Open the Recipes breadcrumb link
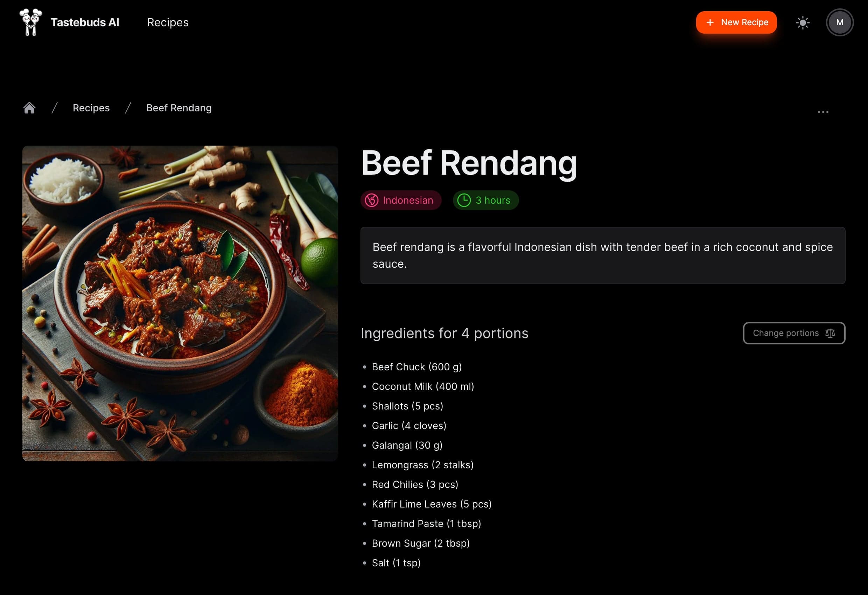Image resolution: width=868 pixels, height=595 pixels. 90,107
